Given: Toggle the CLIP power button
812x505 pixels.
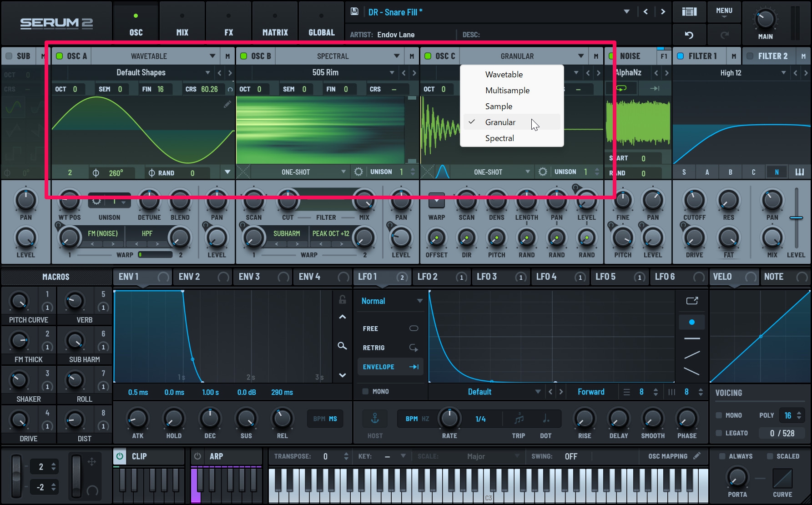Looking at the screenshot, I should coord(120,456).
